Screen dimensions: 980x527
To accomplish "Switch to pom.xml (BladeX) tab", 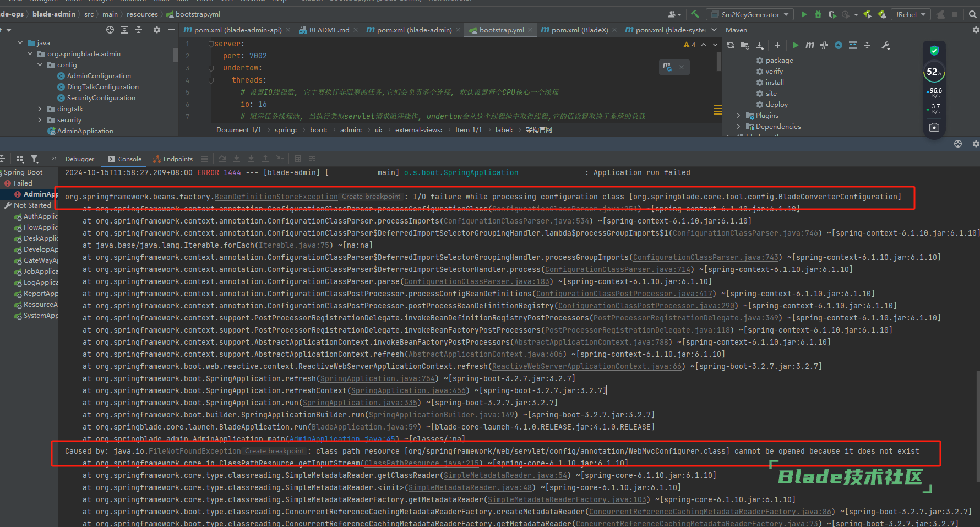I will click(580, 30).
